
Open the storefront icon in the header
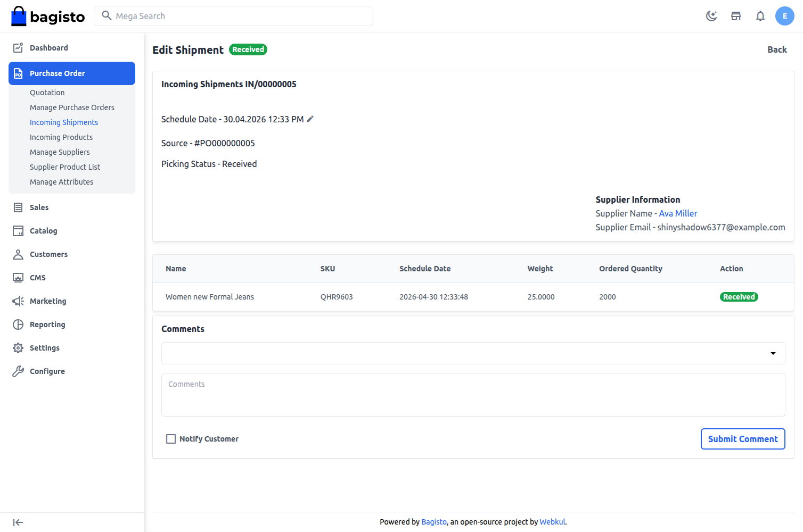(x=736, y=16)
